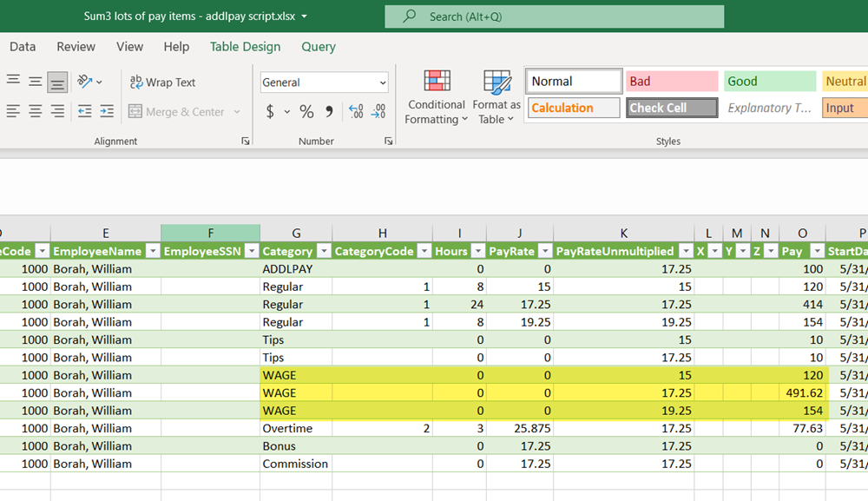Viewport: 868px width, 501px height.
Task: Toggle Bottom Align vertical alignment
Action: (57, 82)
